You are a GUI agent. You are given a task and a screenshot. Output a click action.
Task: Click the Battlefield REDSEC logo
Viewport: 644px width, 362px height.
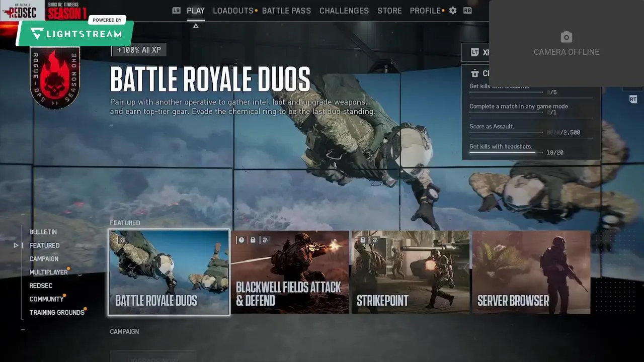pyautogui.click(x=22, y=11)
